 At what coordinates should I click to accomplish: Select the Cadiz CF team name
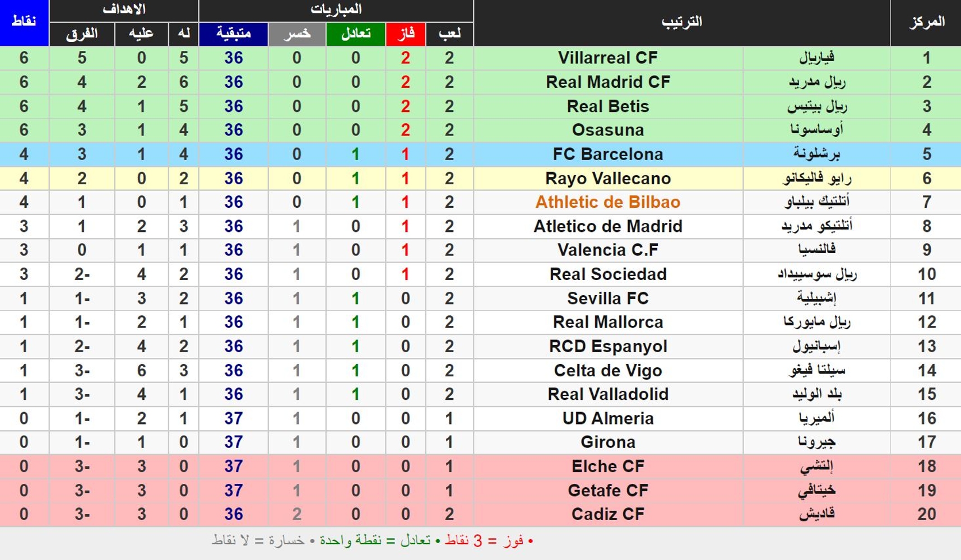(607, 514)
